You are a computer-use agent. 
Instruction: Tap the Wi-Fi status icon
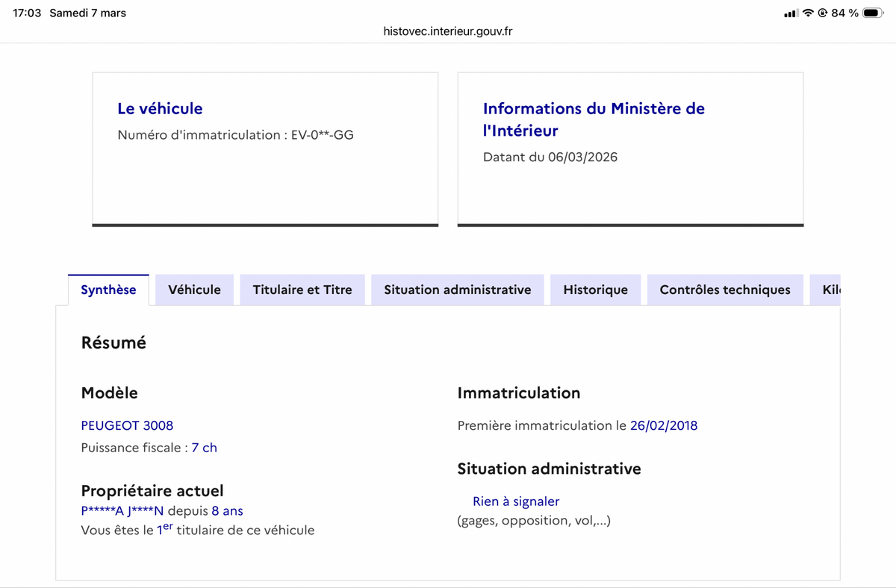(808, 13)
